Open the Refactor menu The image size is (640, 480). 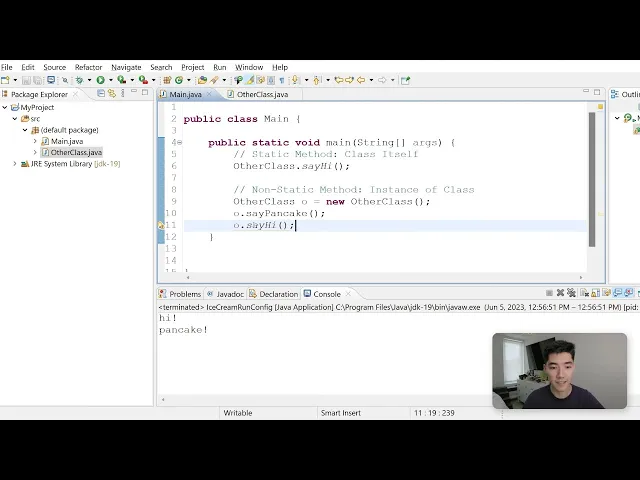(88, 67)
